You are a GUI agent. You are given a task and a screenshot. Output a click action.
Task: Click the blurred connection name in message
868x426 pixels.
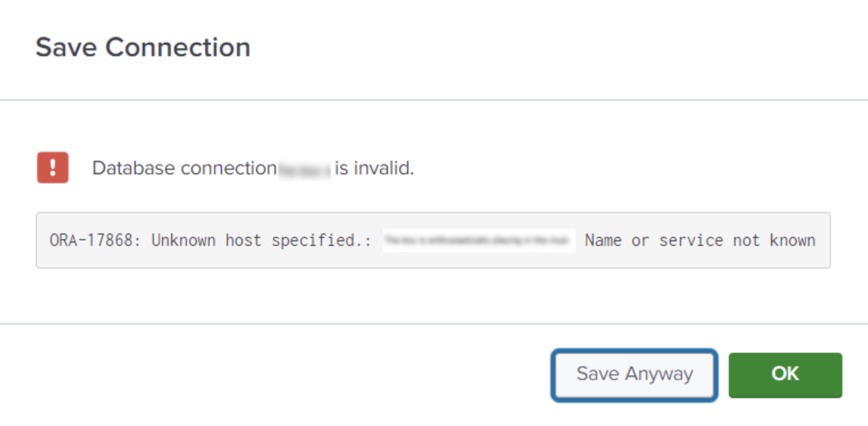click(305, 169)
